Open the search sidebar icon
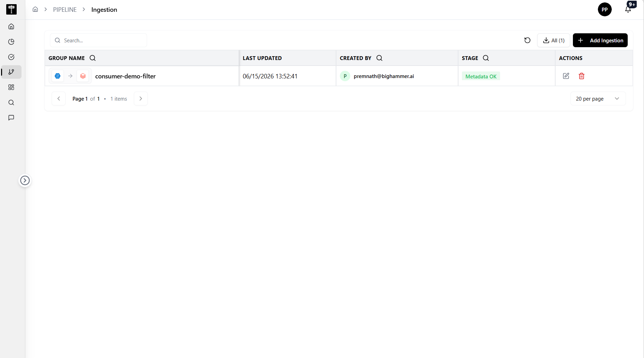The height and width of the screenshot is (358, 644). tap(11, 102)
